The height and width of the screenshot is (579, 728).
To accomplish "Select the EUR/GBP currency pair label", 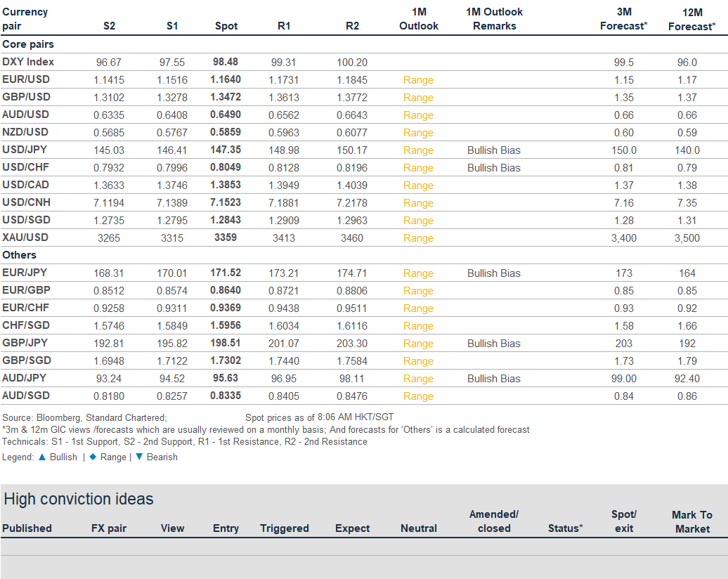I will point(27,290).
